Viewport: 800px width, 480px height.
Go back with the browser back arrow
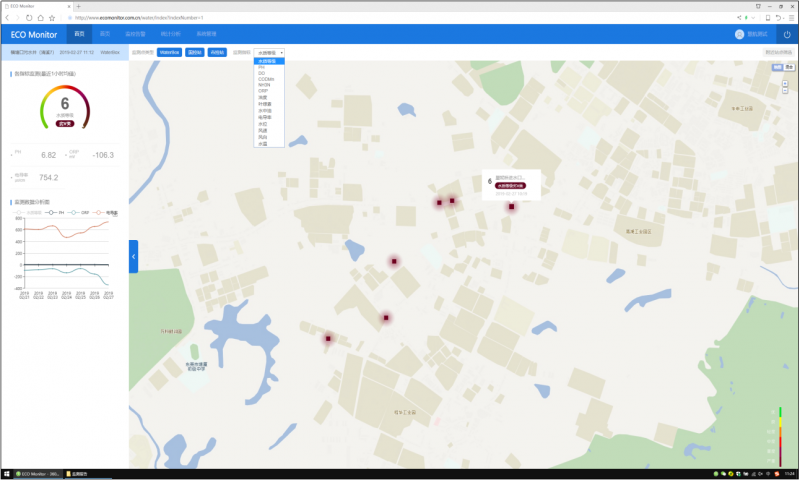click(7, 17)
